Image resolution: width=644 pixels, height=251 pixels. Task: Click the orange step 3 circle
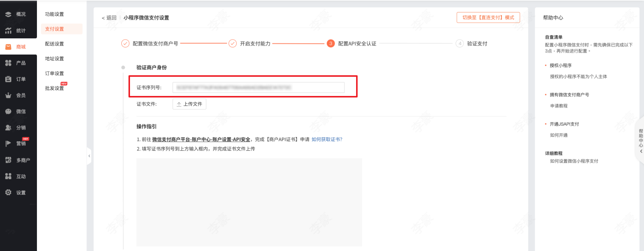click(330, 44)
